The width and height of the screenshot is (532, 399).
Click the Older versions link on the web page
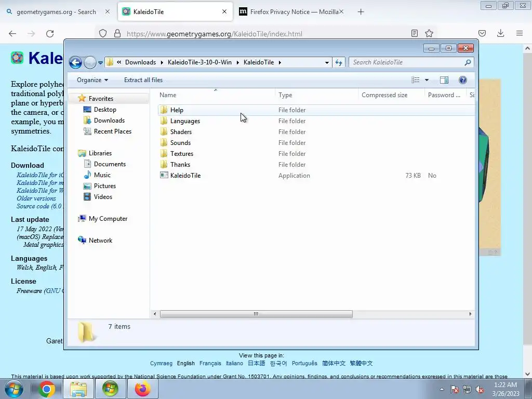point(36,198)
